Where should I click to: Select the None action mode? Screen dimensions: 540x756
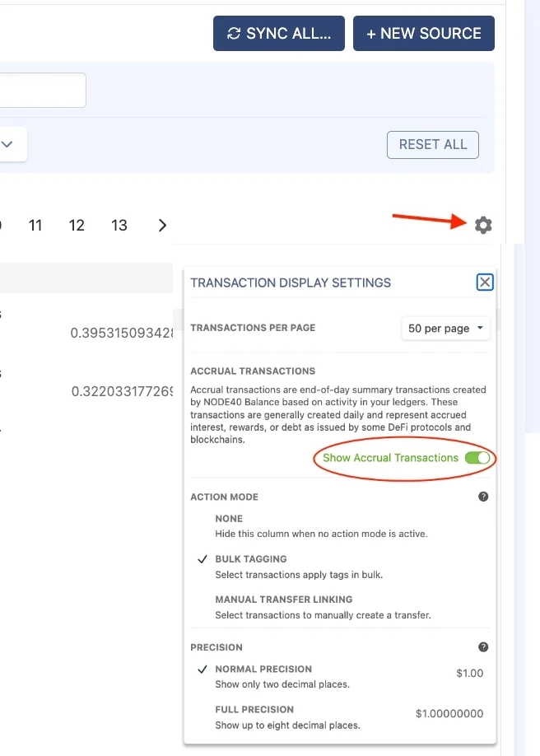point(229,519)
